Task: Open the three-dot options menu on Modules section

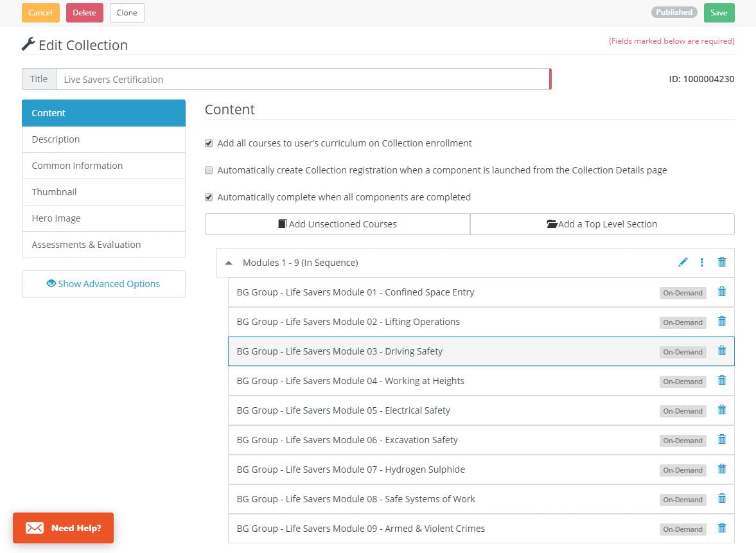Action: tap(702, 262)
